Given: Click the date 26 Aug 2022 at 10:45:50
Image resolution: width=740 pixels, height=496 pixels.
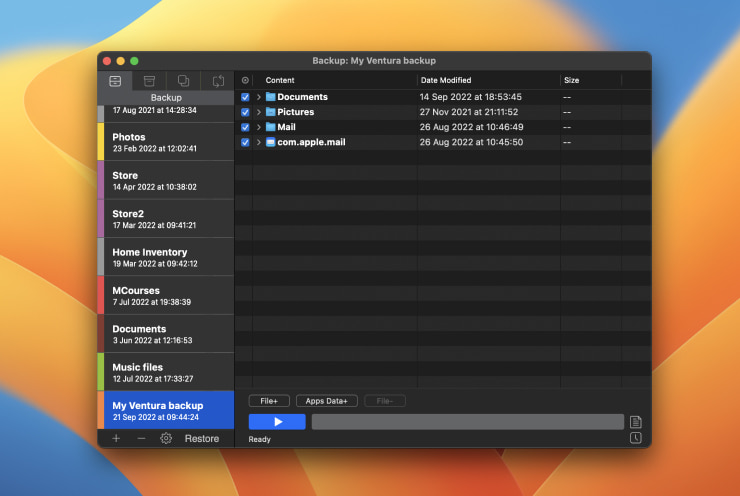Looking at the screenshot, I should point(471,143).
